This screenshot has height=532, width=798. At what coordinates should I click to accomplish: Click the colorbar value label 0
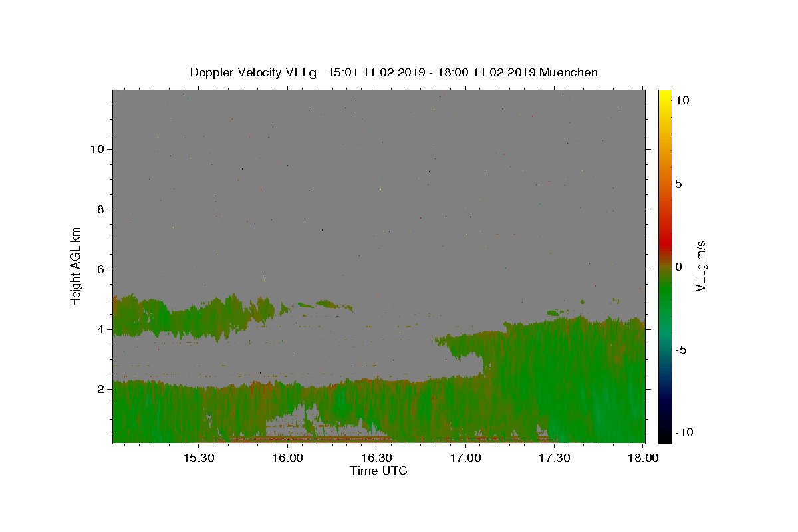pyautogui.click(x=678, y=266)
